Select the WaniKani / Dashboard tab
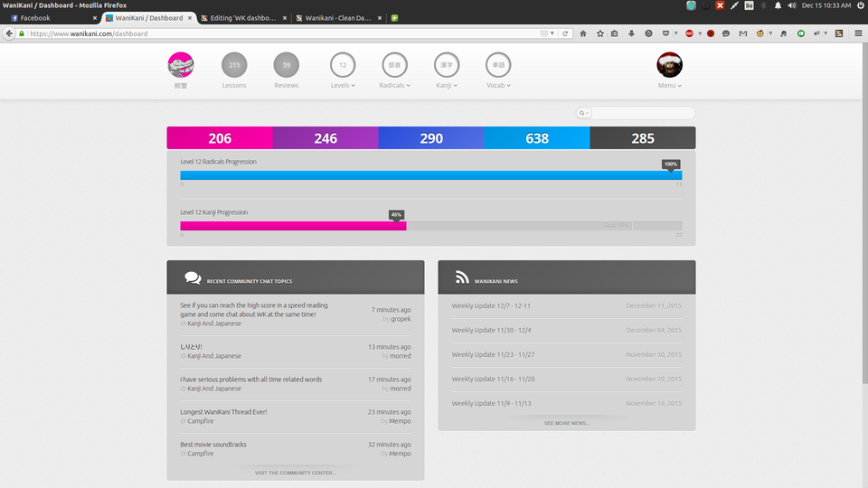868x488 pixels. (x=149, y=18)
